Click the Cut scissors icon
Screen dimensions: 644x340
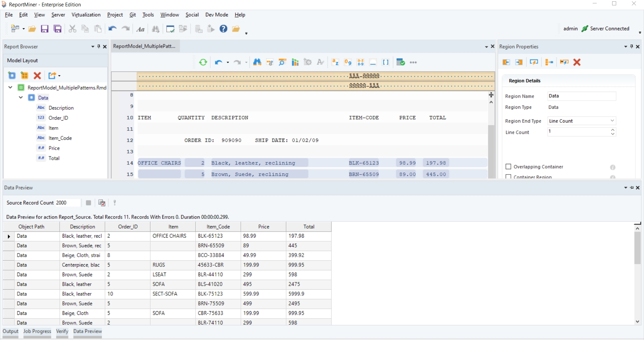pyautogui.click(x=72, y=29)
